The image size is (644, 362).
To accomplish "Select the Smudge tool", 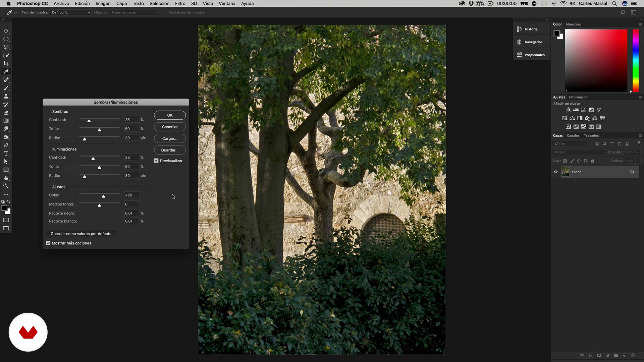I will coord(6,129).
